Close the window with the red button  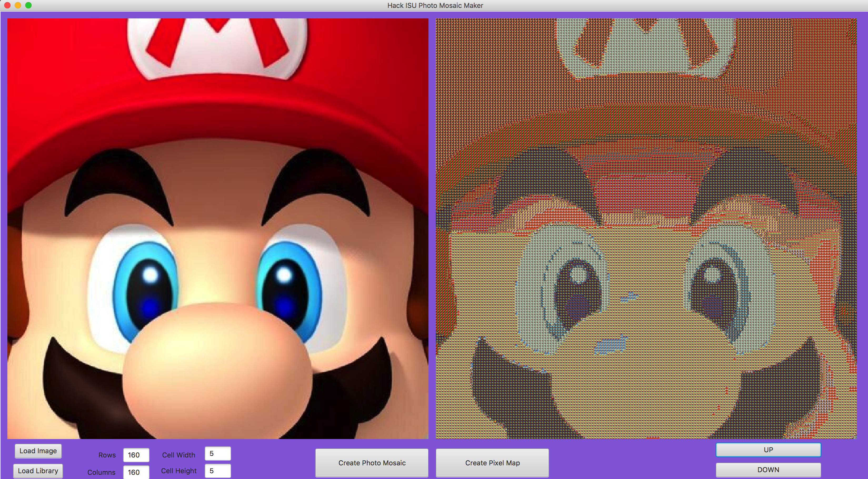[x=7, y=5]
